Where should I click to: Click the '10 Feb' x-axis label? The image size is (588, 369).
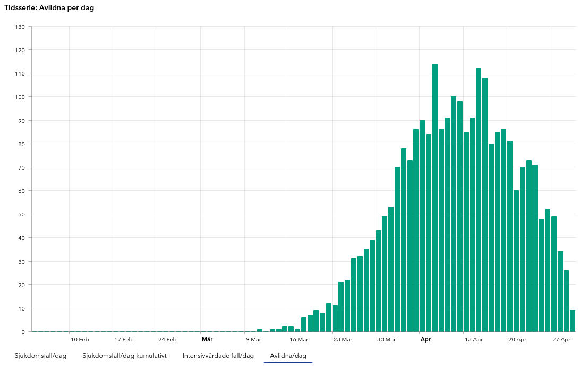(x=80, y=340)
